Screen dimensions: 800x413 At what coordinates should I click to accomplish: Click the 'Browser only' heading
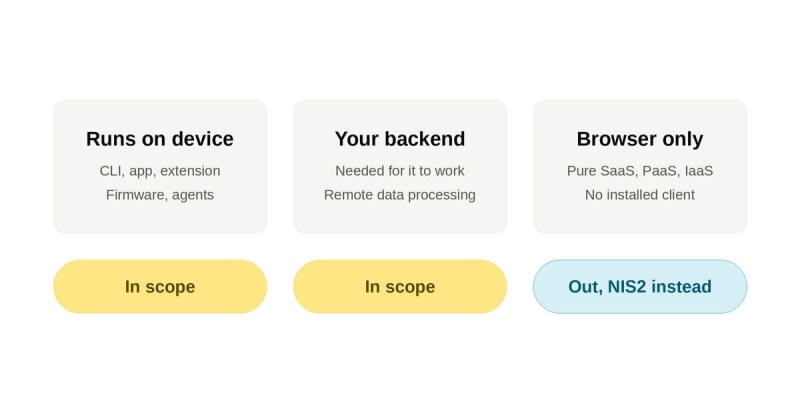640,139
